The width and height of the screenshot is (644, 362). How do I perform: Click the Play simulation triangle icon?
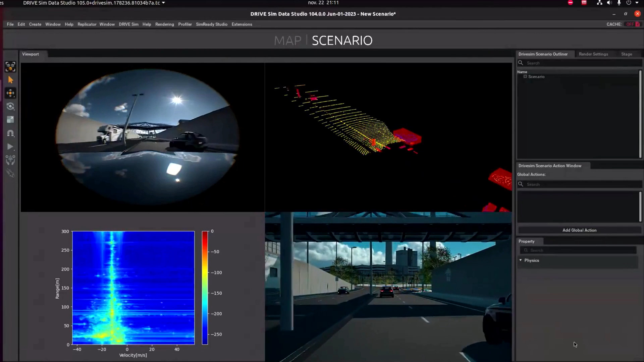10,147
